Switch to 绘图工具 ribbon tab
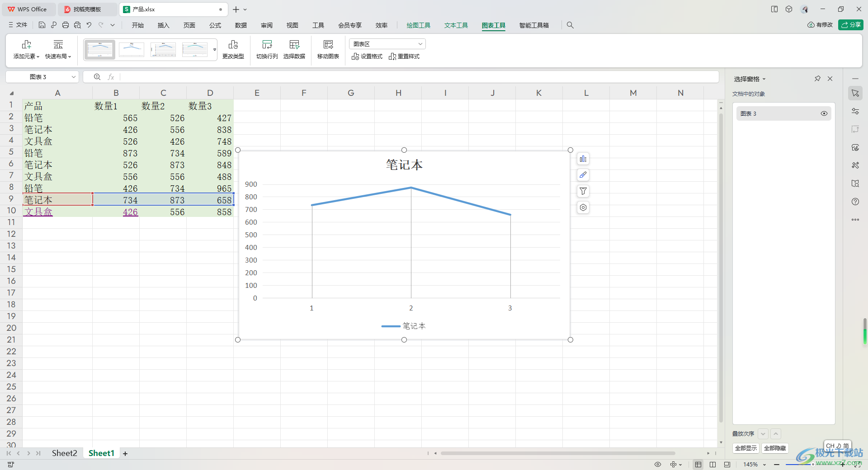Image resolution: width=868 pixels, height=470 pixels. [x=419, y=25]
